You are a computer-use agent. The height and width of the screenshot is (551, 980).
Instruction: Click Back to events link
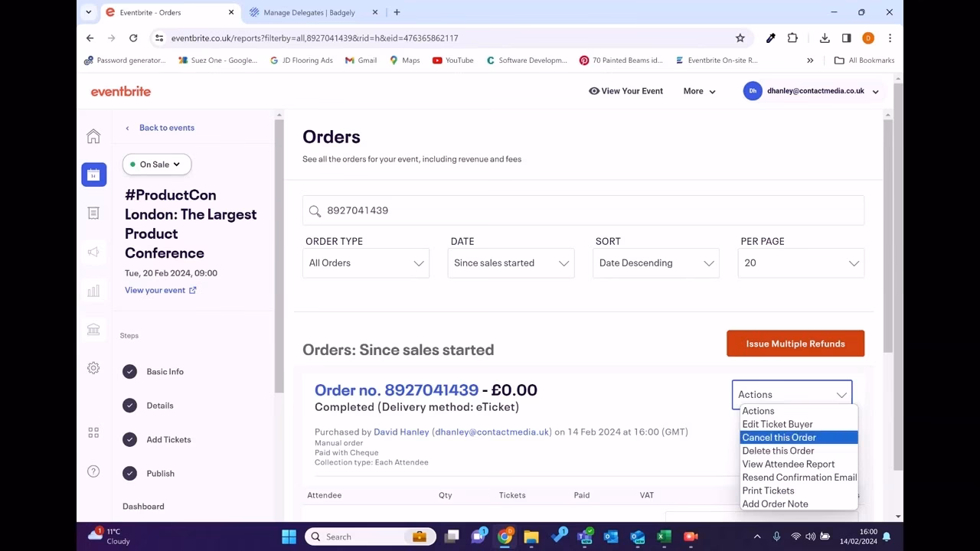[x=167, y=128]
